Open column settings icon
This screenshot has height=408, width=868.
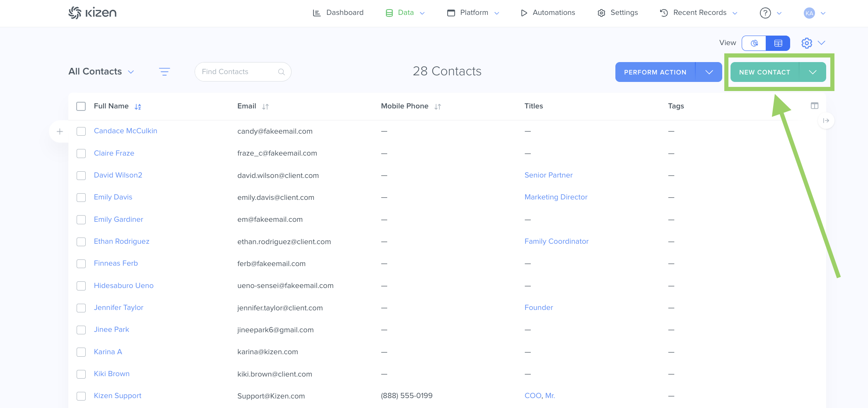click(815, 106)
